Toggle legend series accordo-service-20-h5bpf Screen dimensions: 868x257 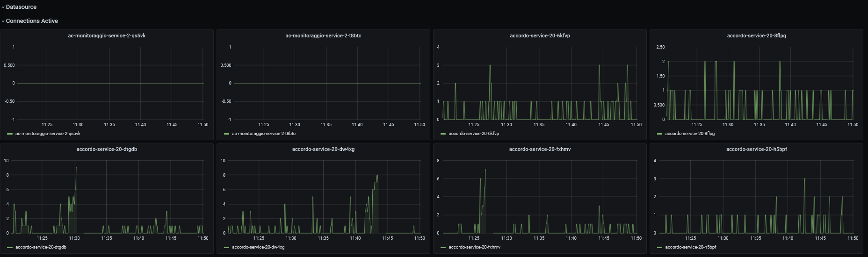click(x=690, y=247)
